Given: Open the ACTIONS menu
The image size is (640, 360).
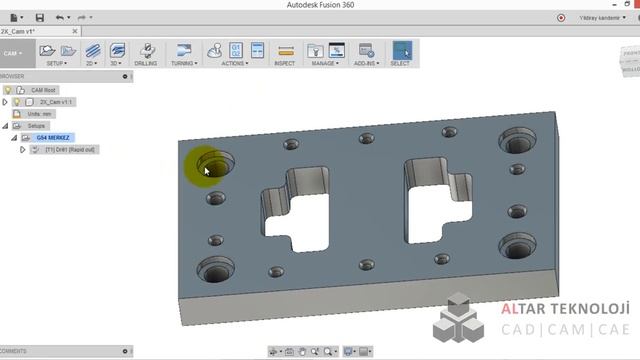Looking at the screenshot, I should (235, 63).
